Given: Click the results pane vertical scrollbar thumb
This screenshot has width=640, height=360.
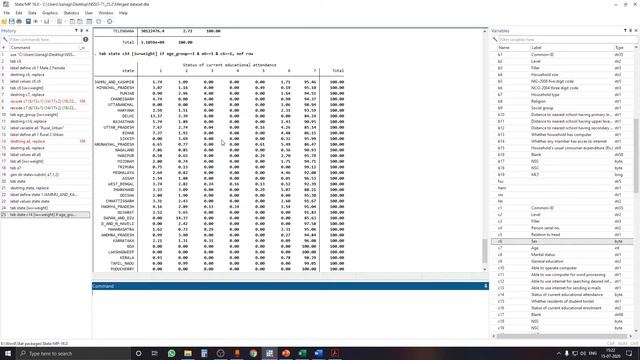Looking at the screenshot, I should (484, 251).
